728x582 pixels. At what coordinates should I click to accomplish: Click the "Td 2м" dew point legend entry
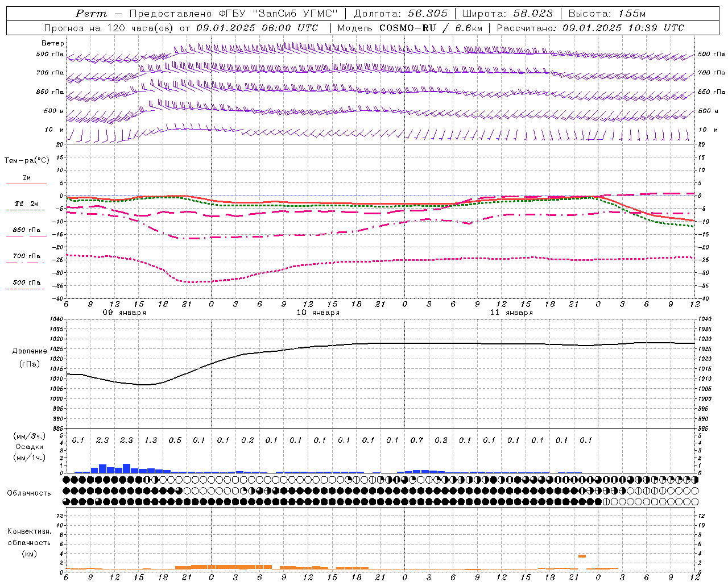(26, 203)
